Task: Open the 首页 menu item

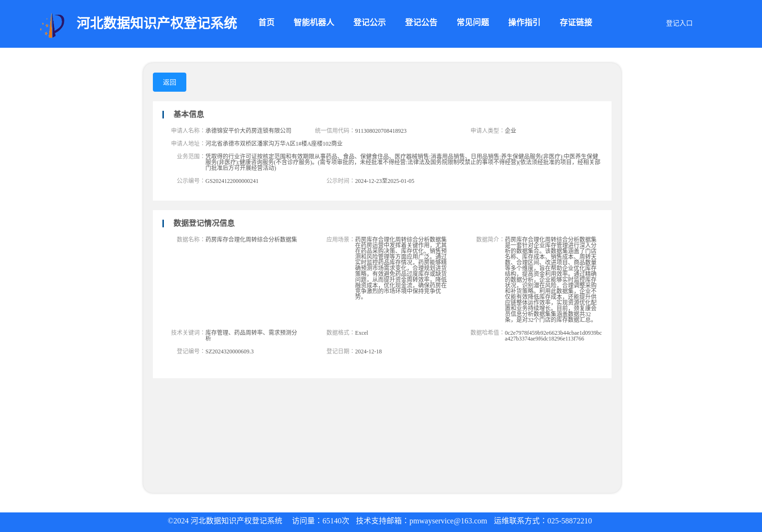Action: pos(266,22)
